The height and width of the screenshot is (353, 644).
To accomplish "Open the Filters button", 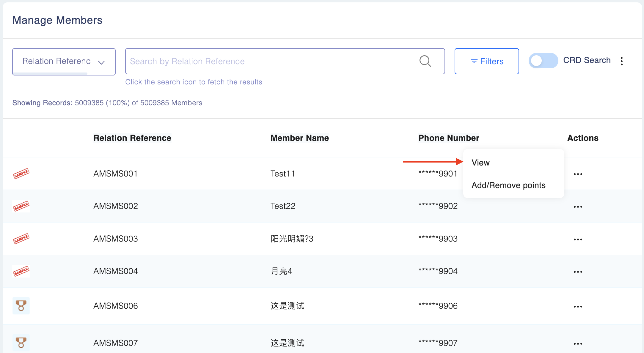I will click(x=487, y=61).
